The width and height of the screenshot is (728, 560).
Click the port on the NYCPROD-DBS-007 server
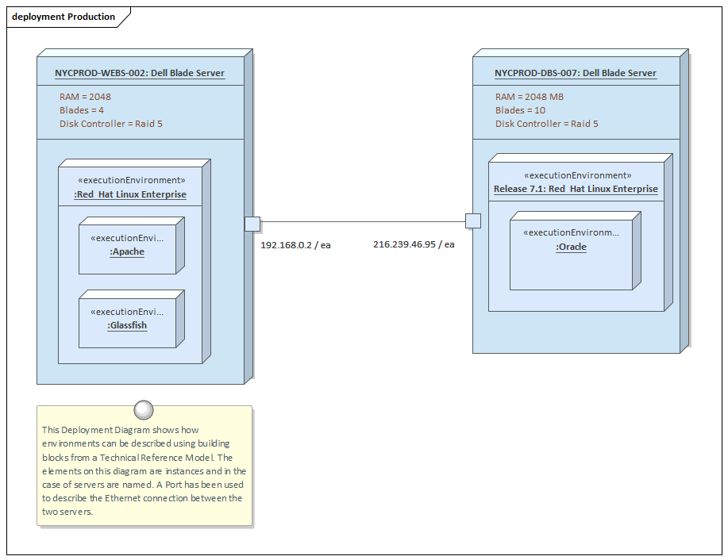click(472, 220)
